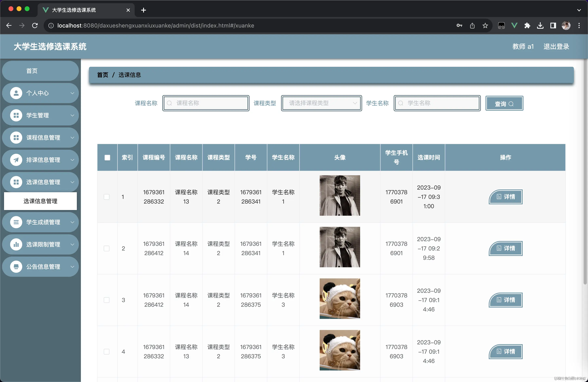Click the 查询 search button
Screen dimensions: 588x382
[x=504, y=104]
